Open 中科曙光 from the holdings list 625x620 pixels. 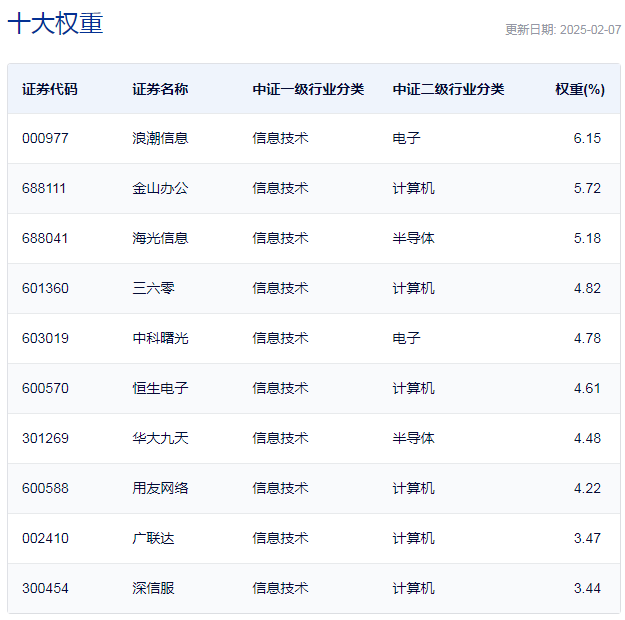(160, 338)
